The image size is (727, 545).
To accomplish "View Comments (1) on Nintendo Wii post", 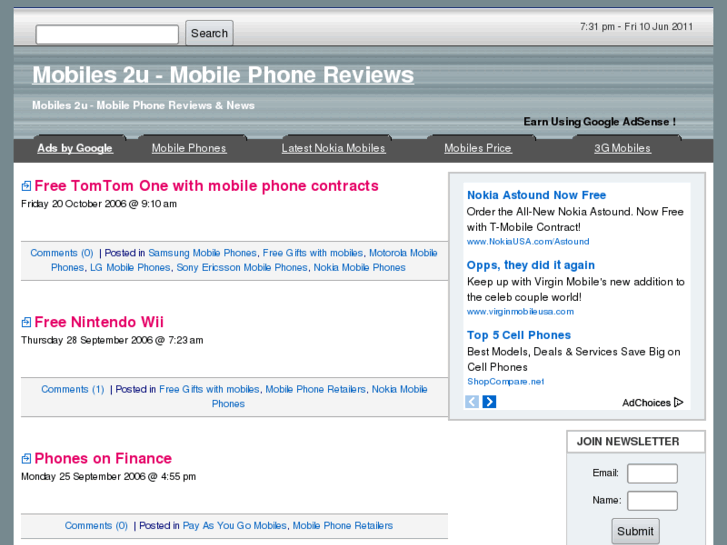I will point(73,389).
